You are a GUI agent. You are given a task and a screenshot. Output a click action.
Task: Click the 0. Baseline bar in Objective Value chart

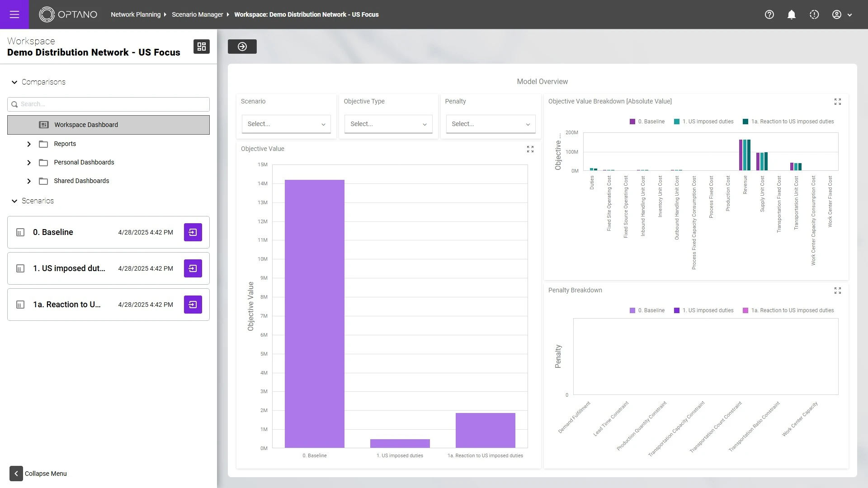(315, 314)
